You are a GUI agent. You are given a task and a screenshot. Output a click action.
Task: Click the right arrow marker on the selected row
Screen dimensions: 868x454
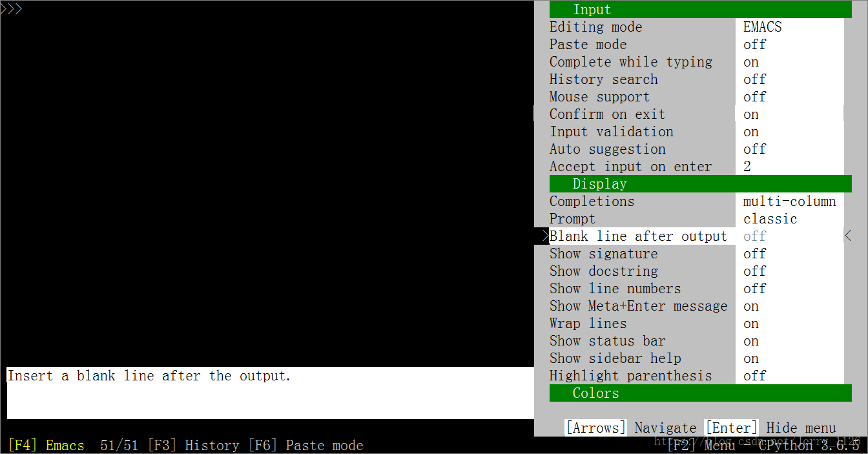click(848, 236)
